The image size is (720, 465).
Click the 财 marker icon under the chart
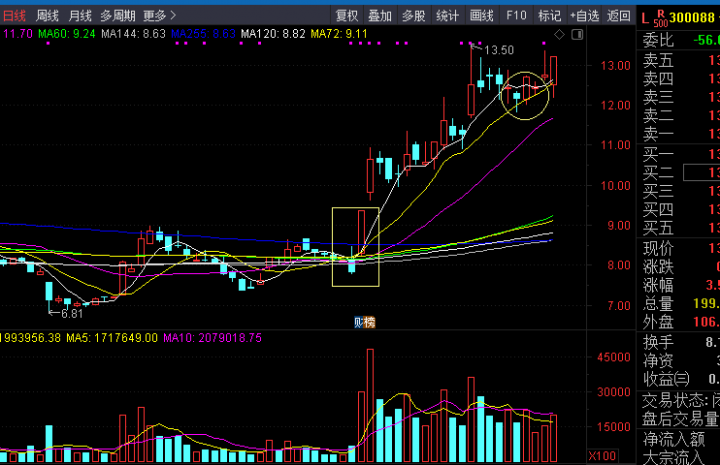click(360, 322)
